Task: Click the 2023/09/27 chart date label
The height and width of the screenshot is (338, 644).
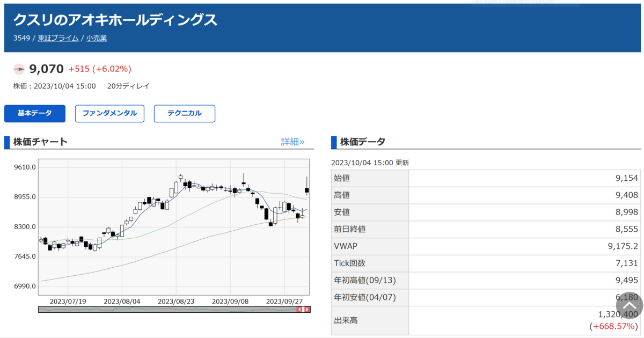Action: point(284,301)
